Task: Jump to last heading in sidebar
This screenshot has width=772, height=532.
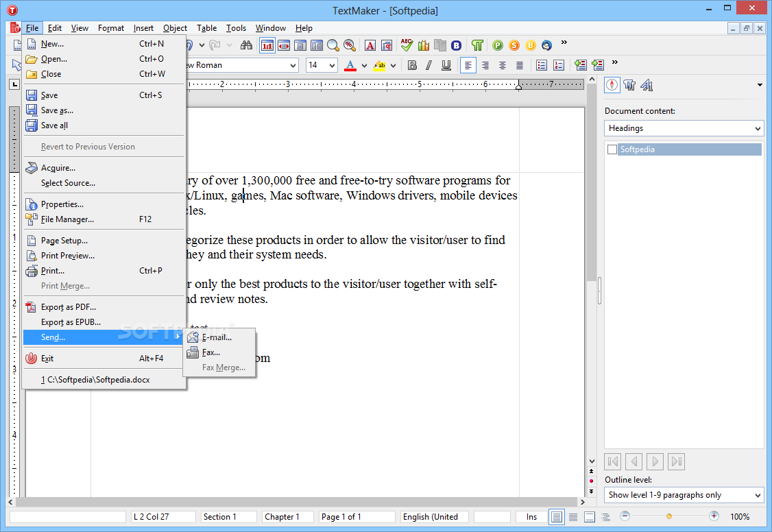Action: [x=677, y=461]
